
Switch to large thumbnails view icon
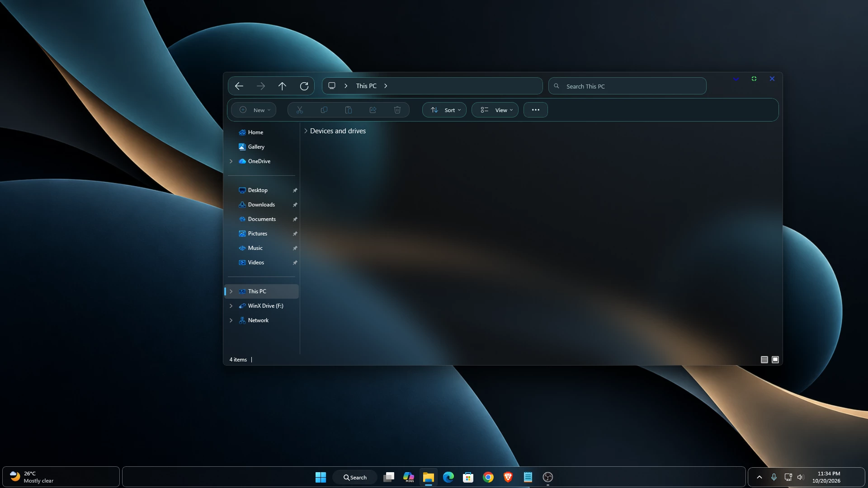775,360
